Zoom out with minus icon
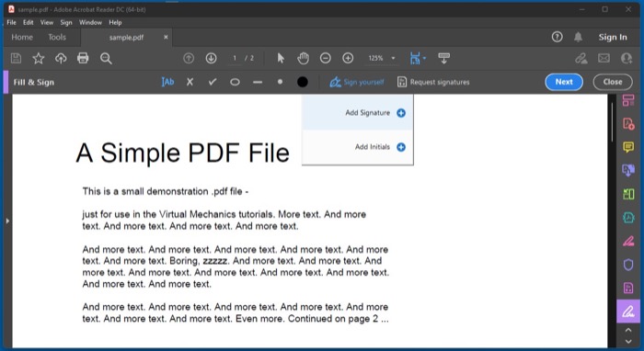Image resolution: width=644 pixels, height=351 pixels. tap(326, 58)
